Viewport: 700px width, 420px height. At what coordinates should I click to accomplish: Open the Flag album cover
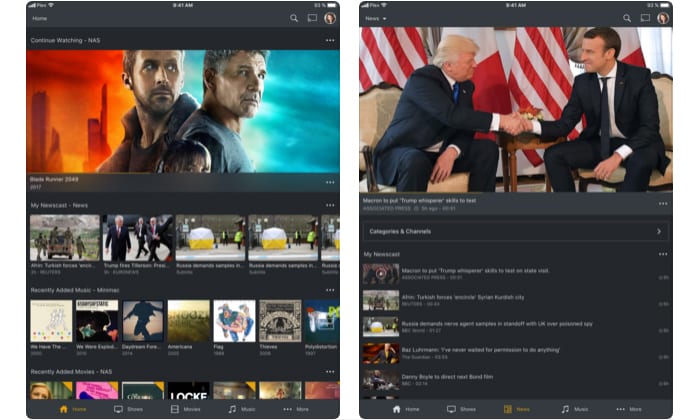[x=234, y=321]
